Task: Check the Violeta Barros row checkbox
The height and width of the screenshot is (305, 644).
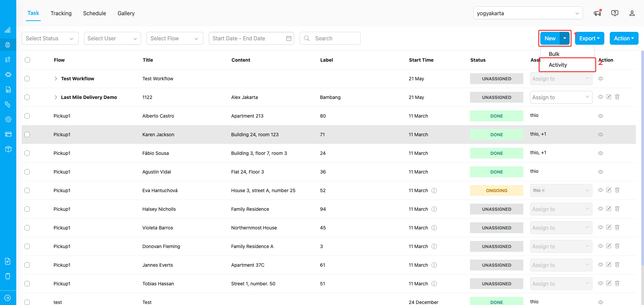Action: tap(27, 228)
